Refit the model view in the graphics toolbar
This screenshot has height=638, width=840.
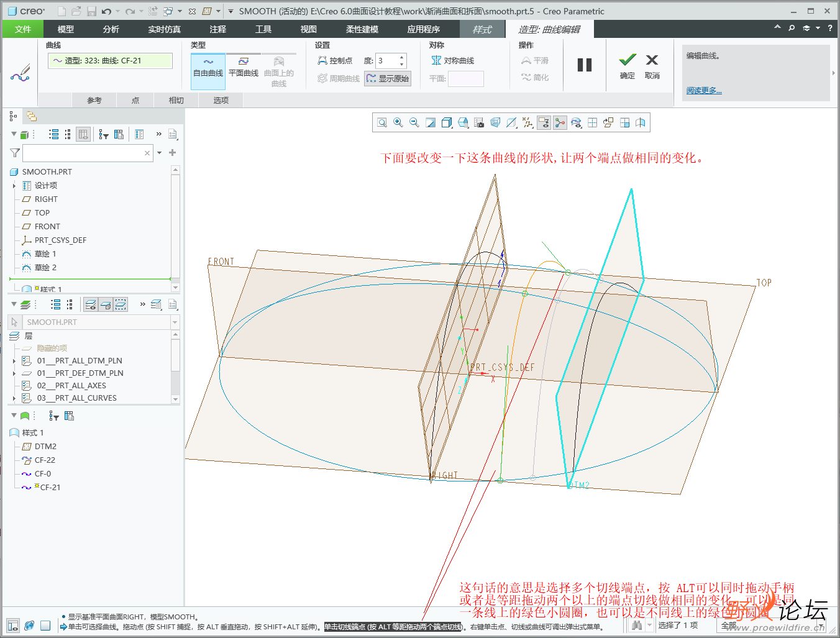[382, 123]
